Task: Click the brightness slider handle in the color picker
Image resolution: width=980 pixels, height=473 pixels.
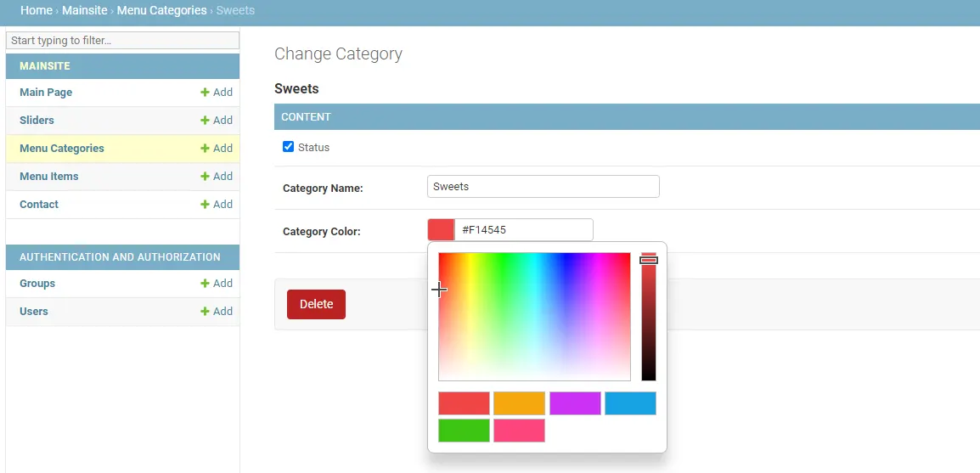Action: pyautogui.click(x=649, y=260)
